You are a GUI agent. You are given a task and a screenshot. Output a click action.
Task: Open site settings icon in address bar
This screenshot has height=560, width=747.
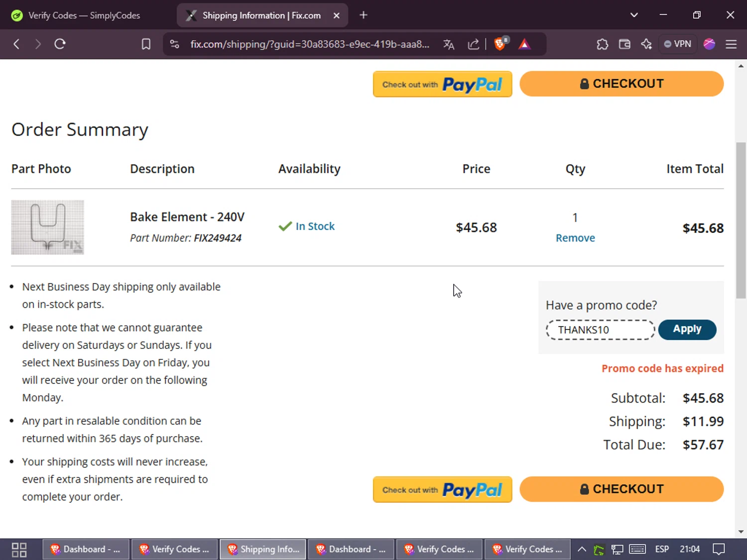click(174, 44)
